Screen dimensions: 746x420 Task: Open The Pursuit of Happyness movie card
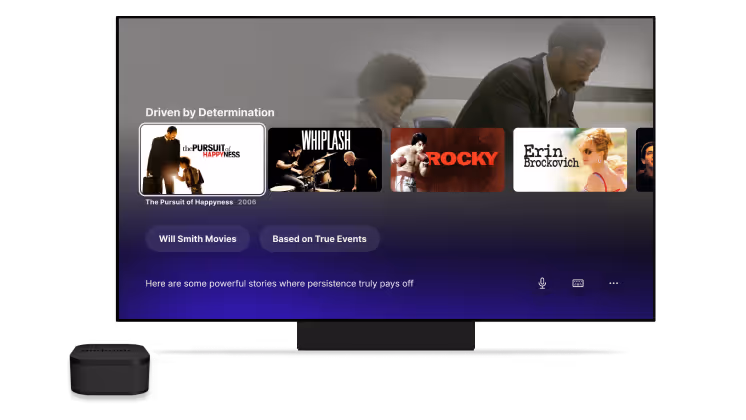coord(202,159)
